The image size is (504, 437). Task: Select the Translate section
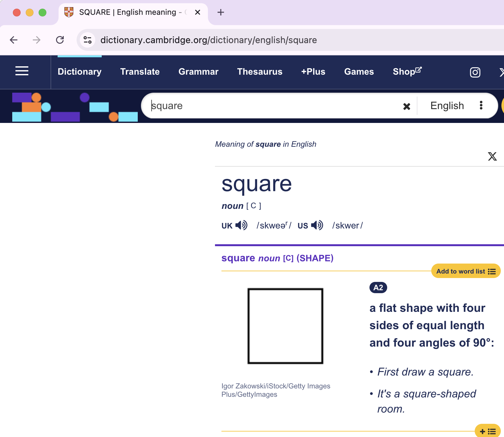(140, 72)
